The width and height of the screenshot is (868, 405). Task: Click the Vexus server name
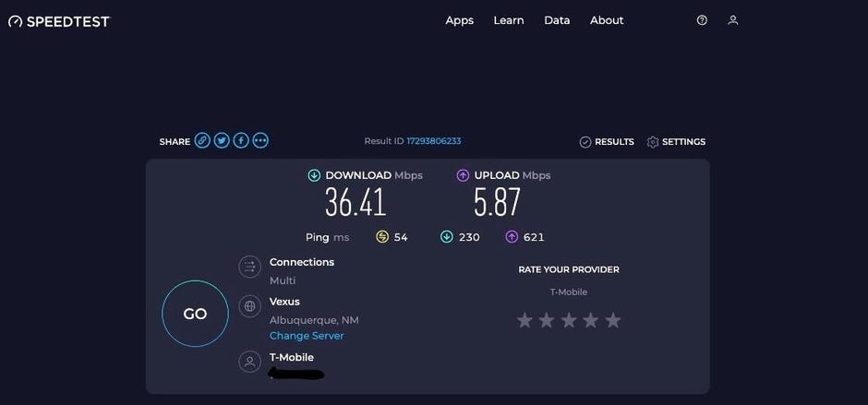(x=284, y=302)
